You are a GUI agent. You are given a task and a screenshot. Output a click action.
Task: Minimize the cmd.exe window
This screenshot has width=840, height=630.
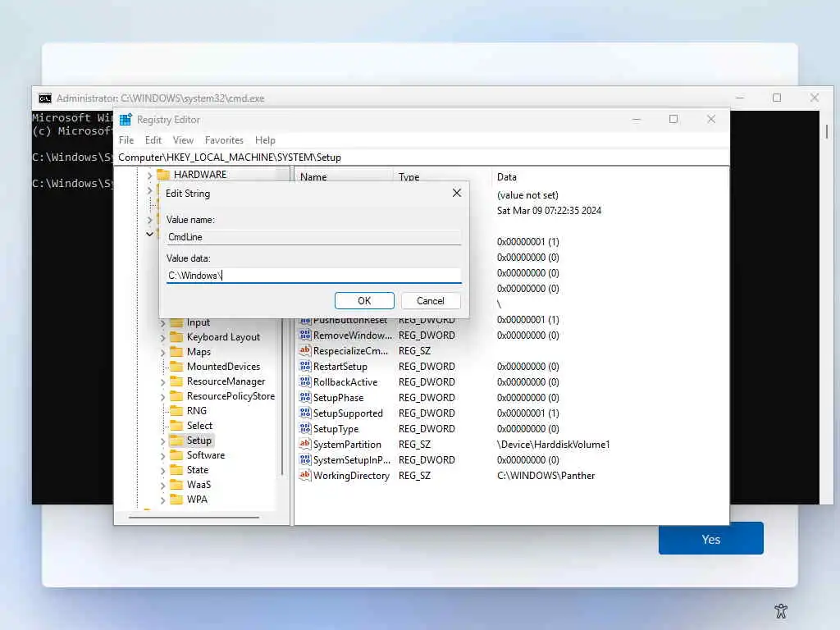(x=740, y=98)
